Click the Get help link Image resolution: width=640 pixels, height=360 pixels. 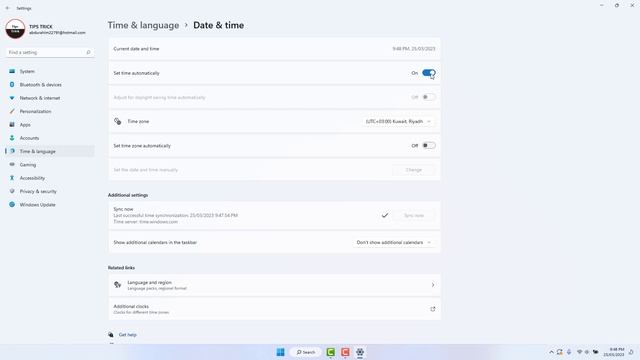[128, 335]
